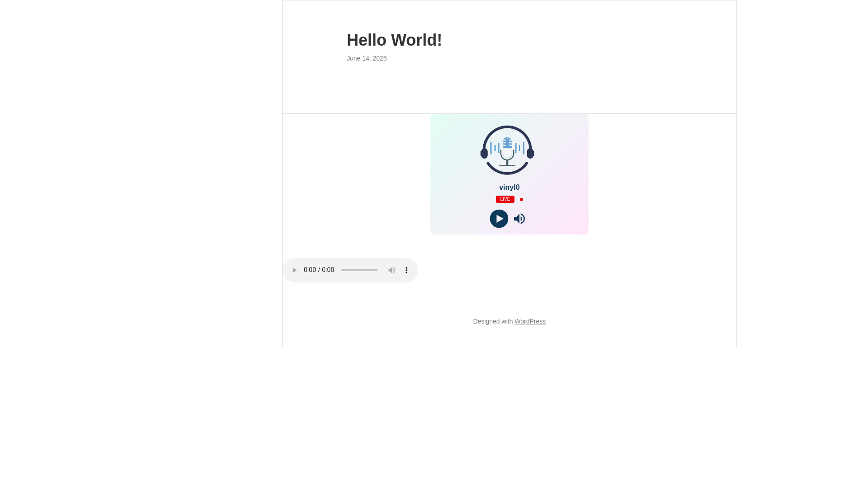Click the red live indicator dot
The height and width of the screenshot is (488, 868).
point(521,199)
